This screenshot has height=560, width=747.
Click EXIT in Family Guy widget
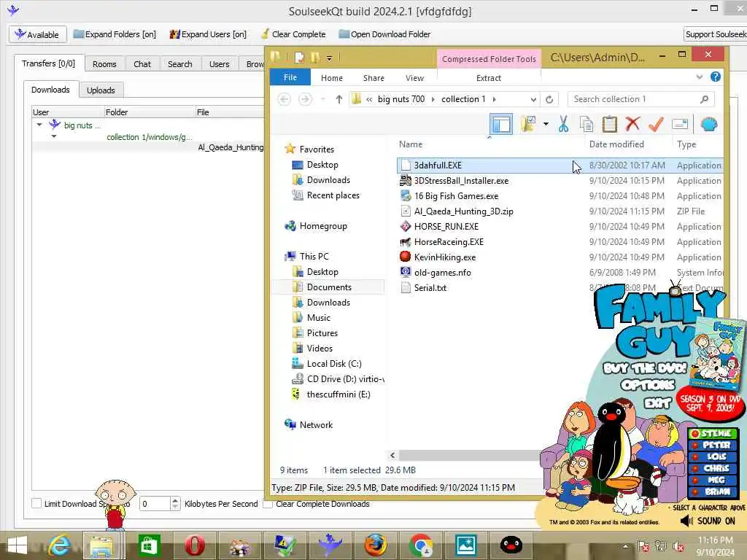[658, 403]
